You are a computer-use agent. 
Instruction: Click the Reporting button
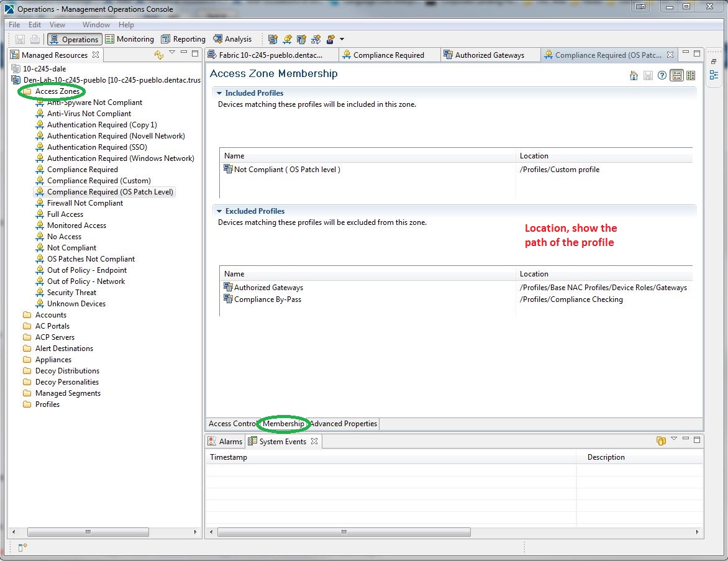pyautogui.click(x=183, y=39)
